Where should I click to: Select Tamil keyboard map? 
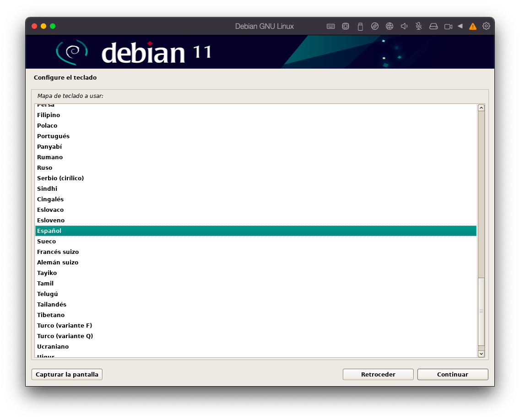tap(256, 283)
